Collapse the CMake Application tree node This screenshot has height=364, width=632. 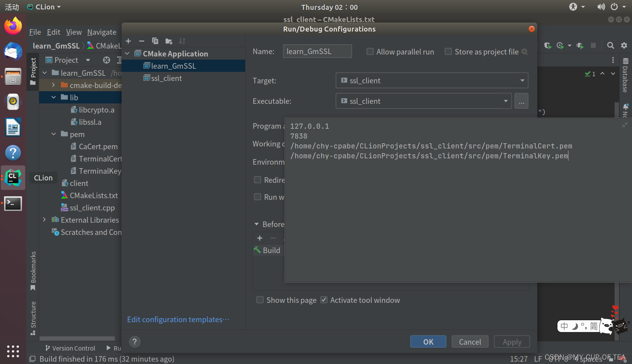point(127,53)
